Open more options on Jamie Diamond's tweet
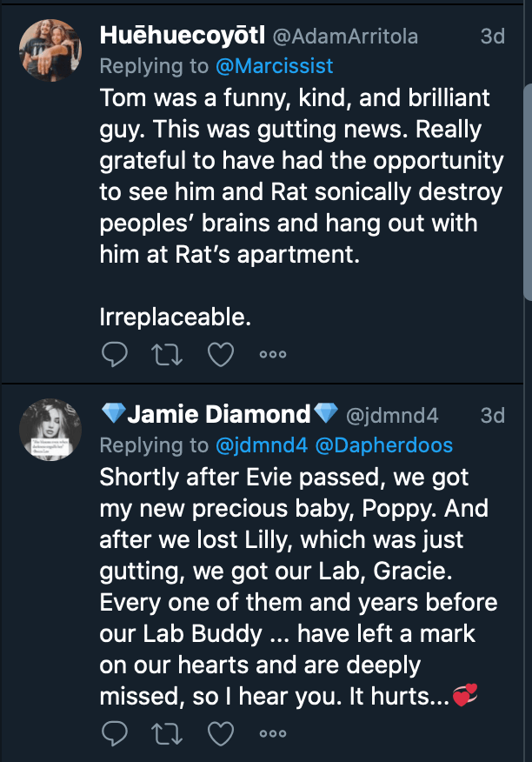Image resolution: width=532 pixels, height=762 pixels. [x=273, y=734]
